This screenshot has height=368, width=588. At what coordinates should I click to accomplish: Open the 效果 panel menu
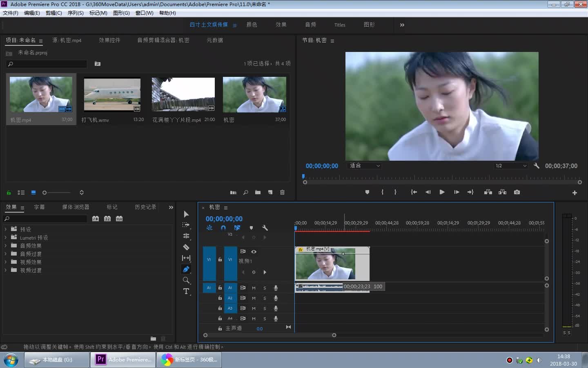22,207
